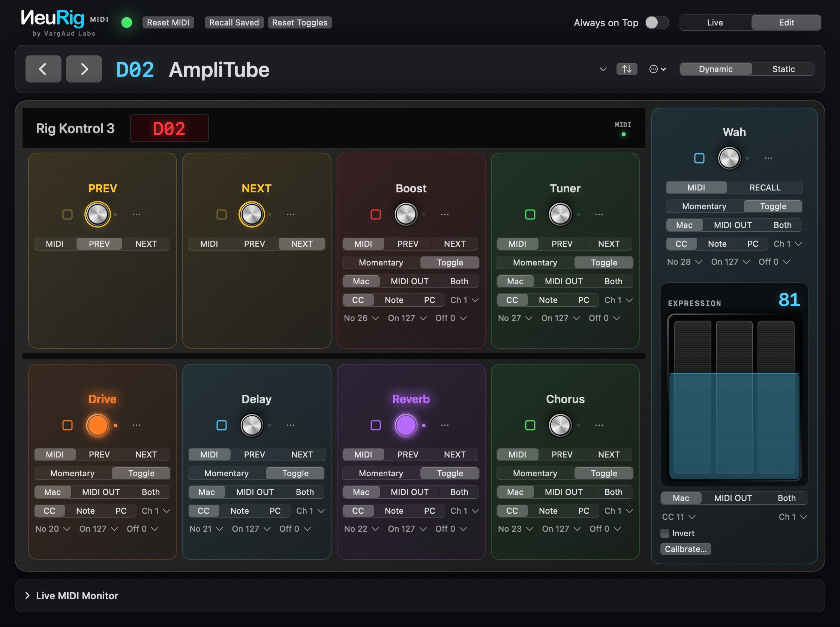Open the No 26 dropdown in Boost

click(361, 318)
